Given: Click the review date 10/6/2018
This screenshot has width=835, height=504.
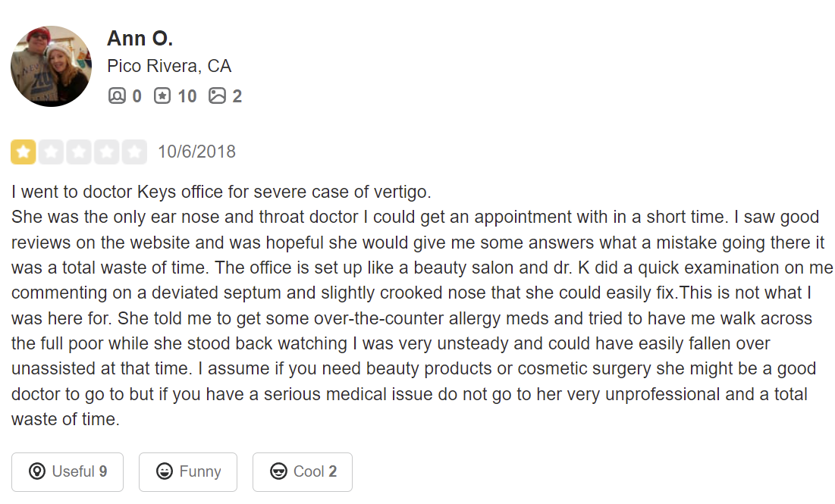Looking at the screenshot, I should point(196,152).
